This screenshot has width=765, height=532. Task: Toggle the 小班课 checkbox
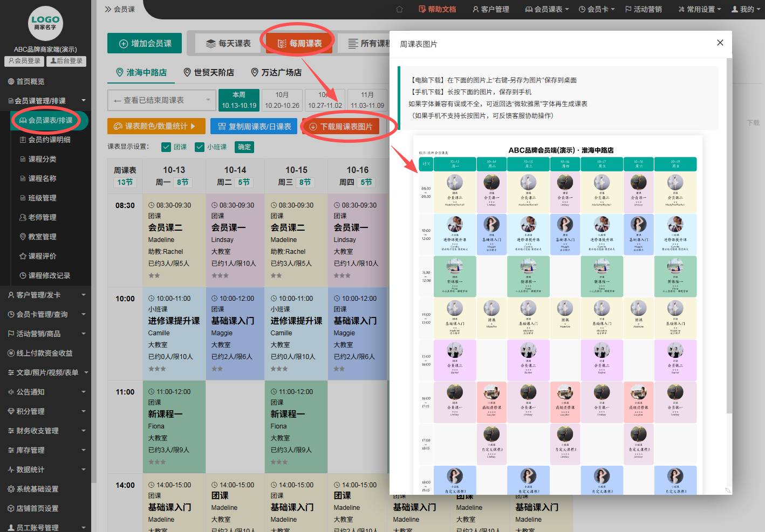[x=200, y=147]
